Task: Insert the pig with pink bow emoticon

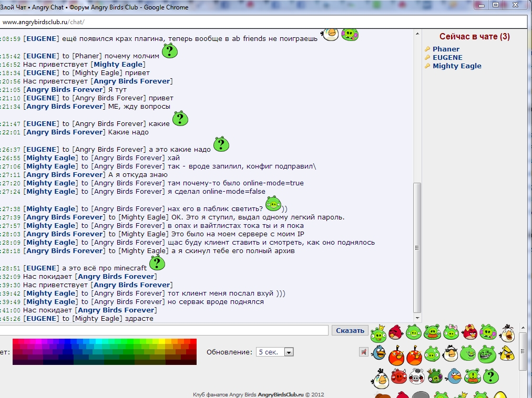Action: click(451, 332)
